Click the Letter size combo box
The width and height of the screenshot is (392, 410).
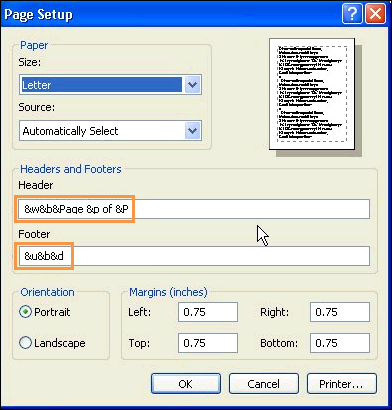(110, 85)
